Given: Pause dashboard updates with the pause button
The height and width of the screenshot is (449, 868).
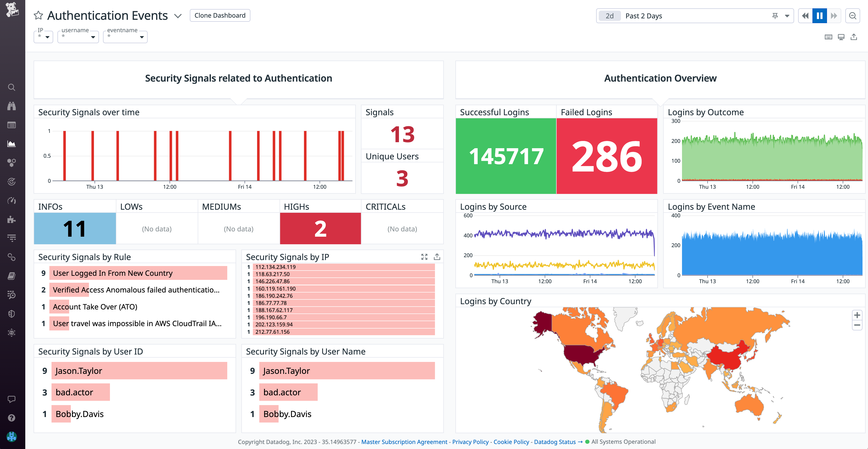Looking at the screenshot, I should 820,16.
